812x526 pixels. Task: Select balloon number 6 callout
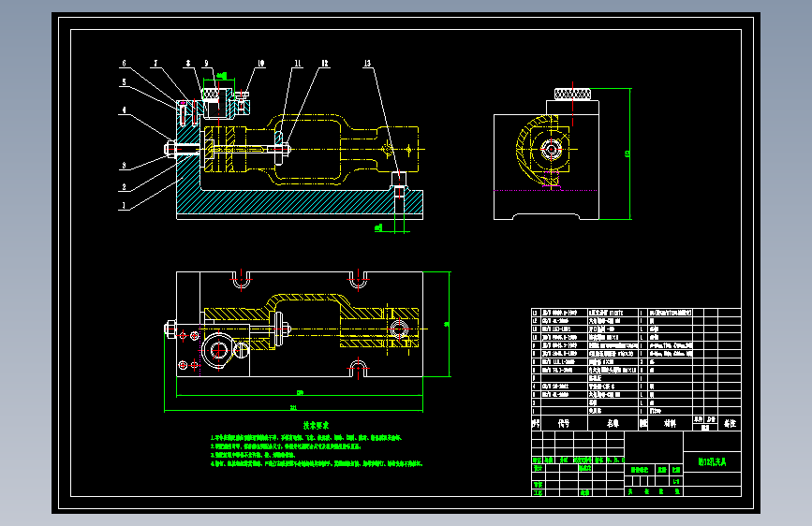pos(124,63)
